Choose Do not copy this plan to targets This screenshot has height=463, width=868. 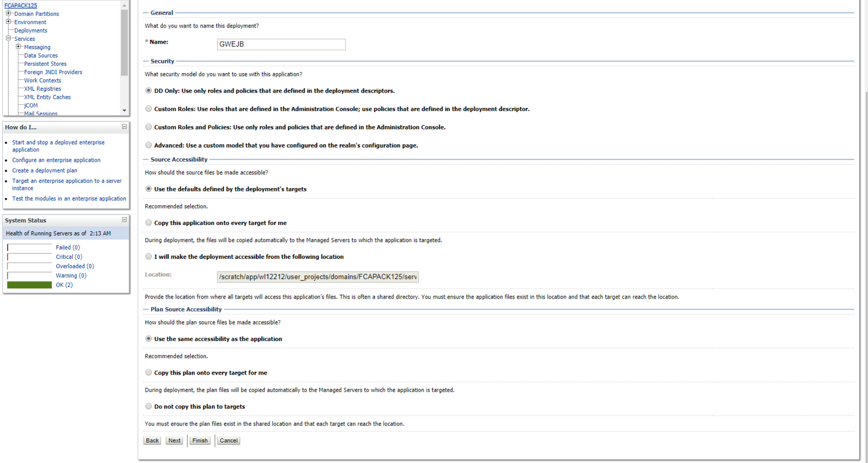tap(149, 406)
